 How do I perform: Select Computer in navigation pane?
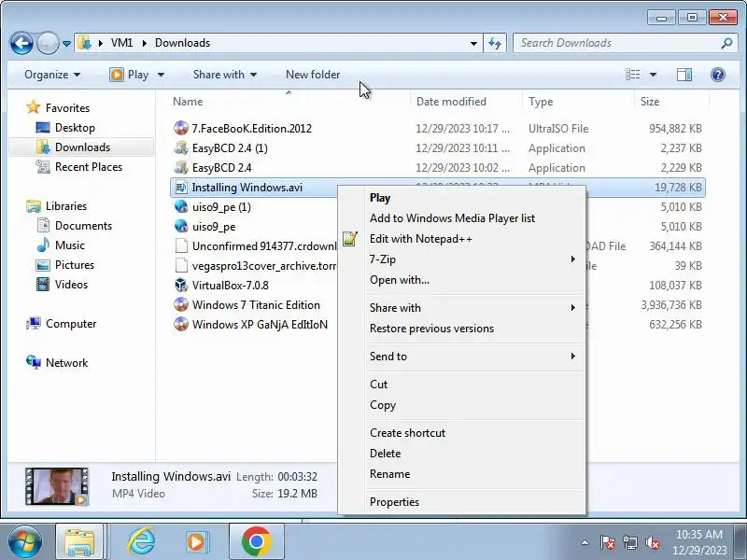pyautogui.click(x=71, y=324)
